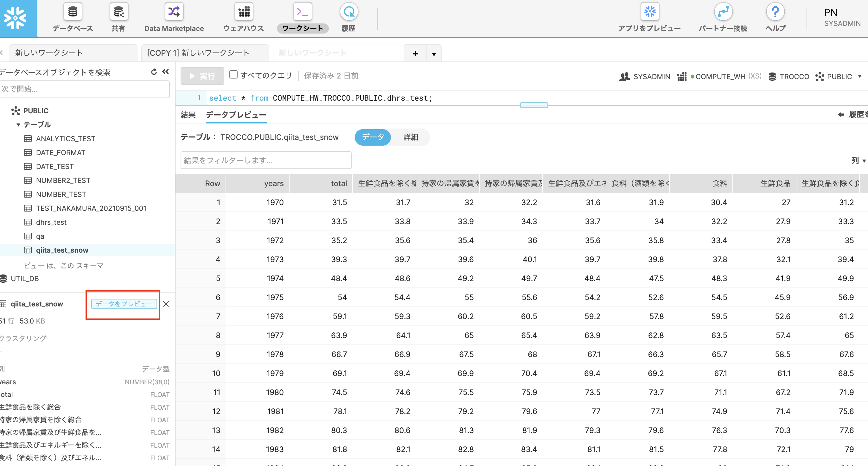Switch to 新しいワークシート first tab
This screenshot has width=868, height=466.
tap(73, 53)
